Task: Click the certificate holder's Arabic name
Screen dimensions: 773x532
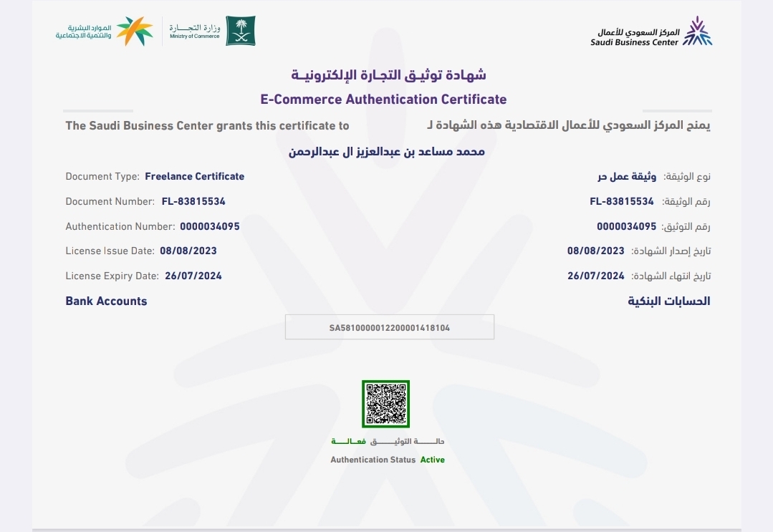Action: coord(387,151)
